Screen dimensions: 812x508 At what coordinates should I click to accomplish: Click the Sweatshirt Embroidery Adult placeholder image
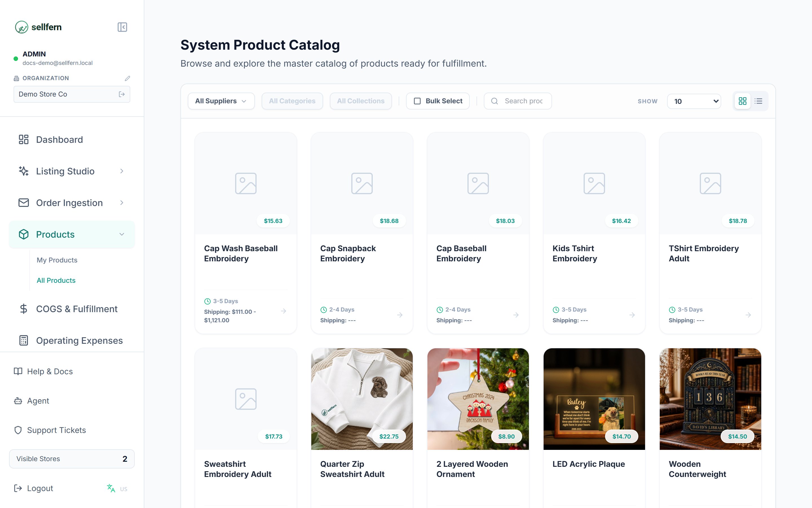point(246,399)
